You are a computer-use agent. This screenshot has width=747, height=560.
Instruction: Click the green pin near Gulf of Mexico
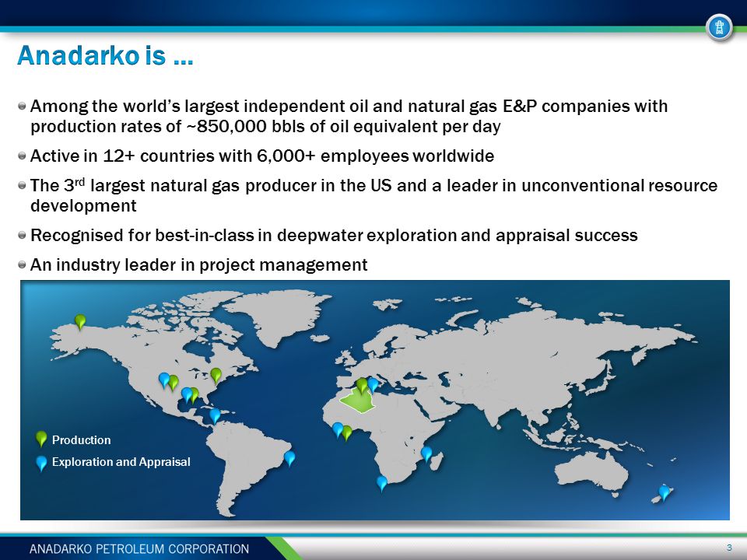[195, 395]
